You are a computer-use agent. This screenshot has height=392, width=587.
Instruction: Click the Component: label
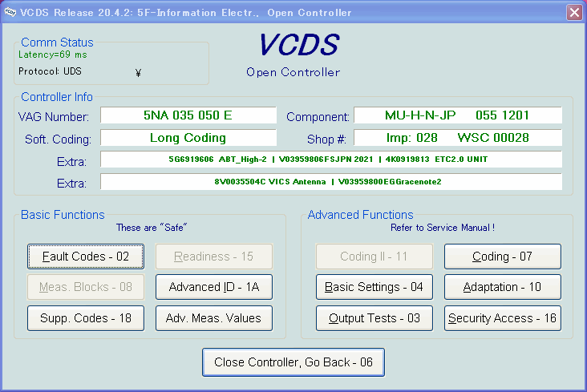(x=318, y=117)
